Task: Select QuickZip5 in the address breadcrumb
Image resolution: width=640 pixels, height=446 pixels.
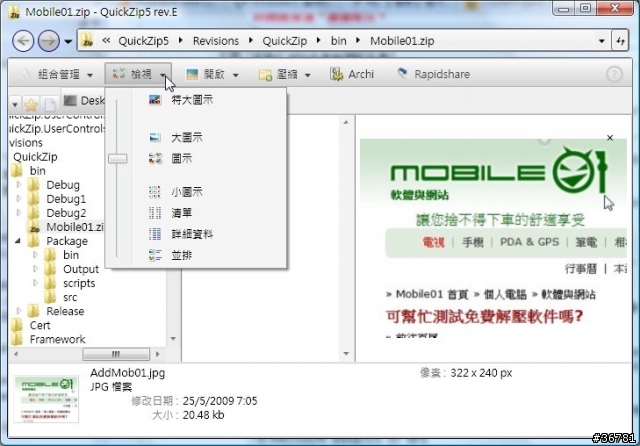Action: (x=143, y=41)
